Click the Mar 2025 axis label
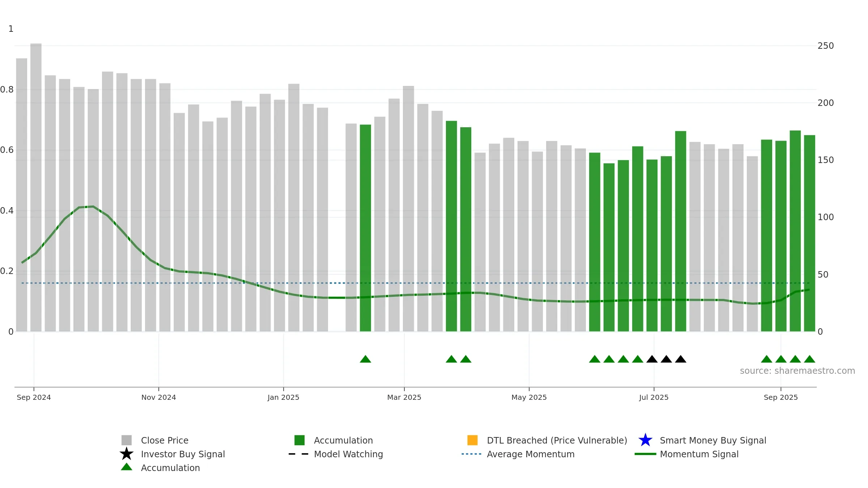The height and width of the screenshot is (488, 868). tap(404, 397)
